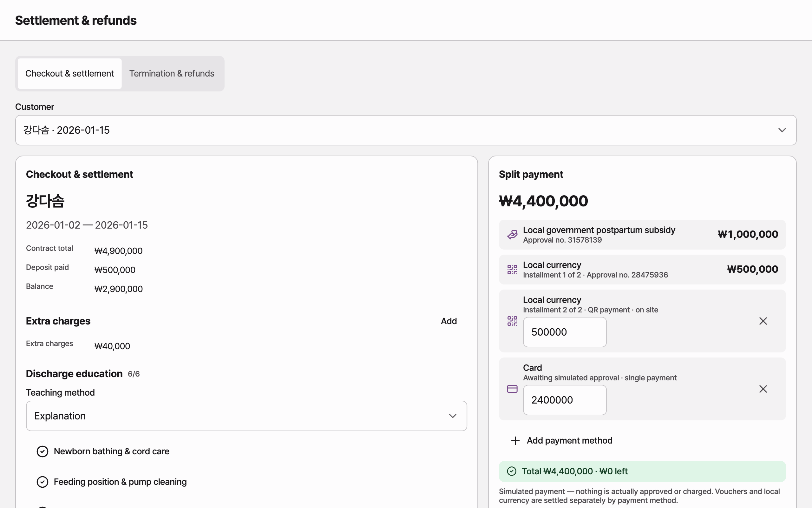Edit the 500000 local currency amount field
Image resolution: width=812 pixels, height=508 pixels.
click(565, 332)
